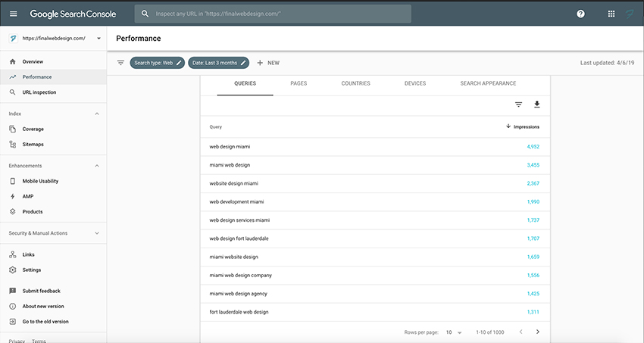644x343 pixels.
Task: Open the Privacy link
Action: [17, 341]
